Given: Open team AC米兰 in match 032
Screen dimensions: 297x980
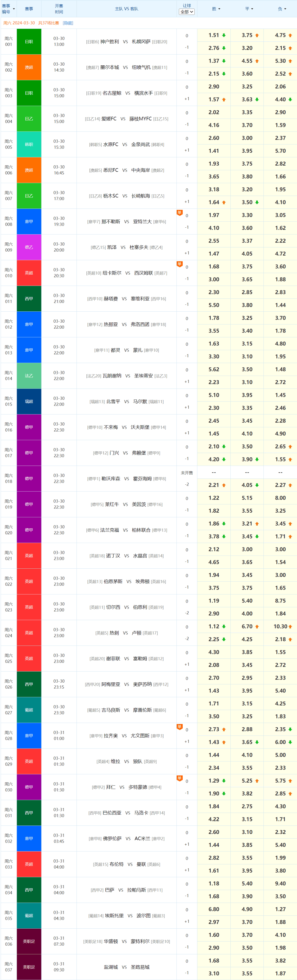Looking at the screenshot, I should [142, 839].
